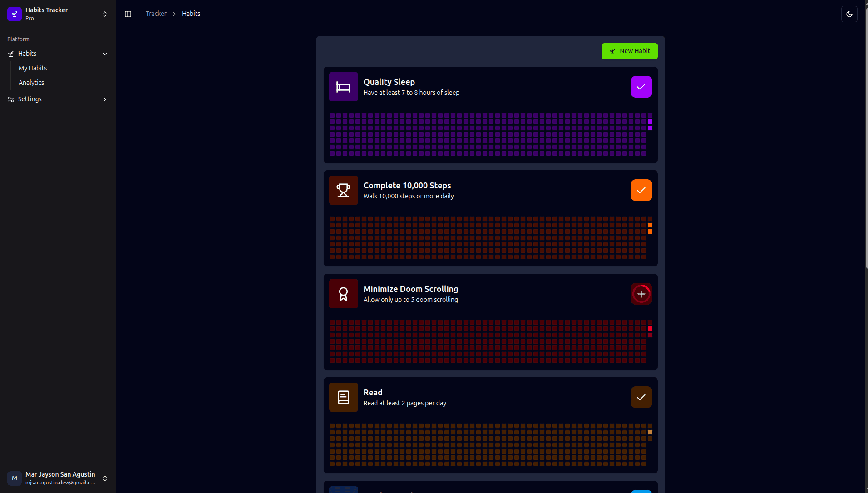Viewport: 868px width, 493px height.
Task: Click the Quality Sleep bed icon
Action: tap(343, 87)
